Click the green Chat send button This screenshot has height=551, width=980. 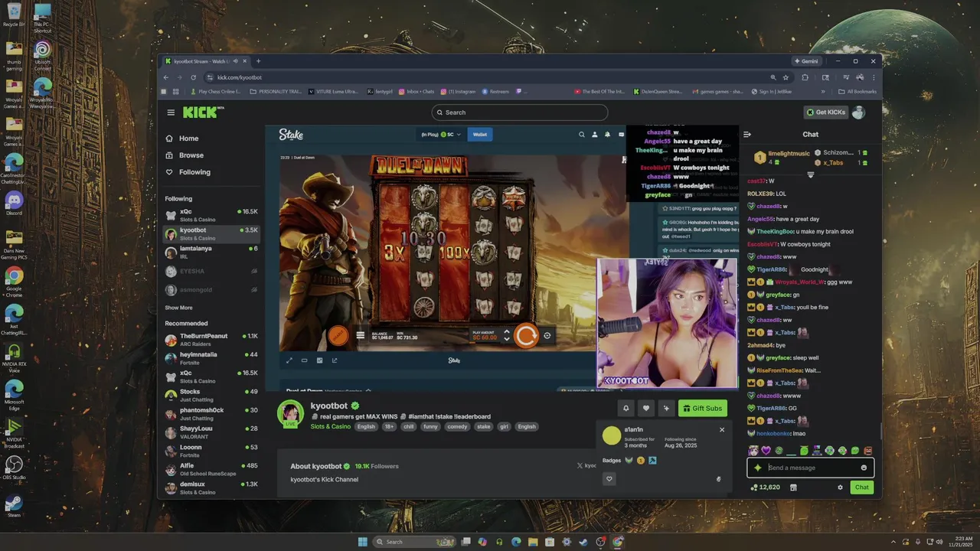coord(862,487)
